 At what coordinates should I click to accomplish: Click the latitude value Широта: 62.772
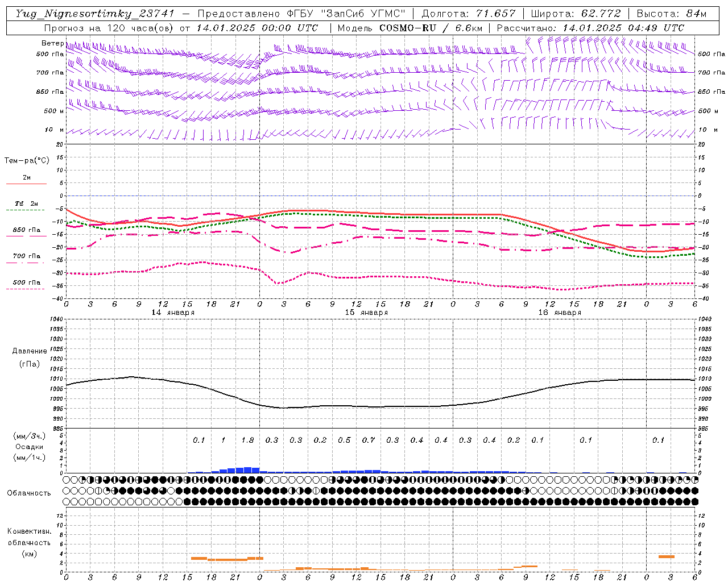tap(576, 14)
